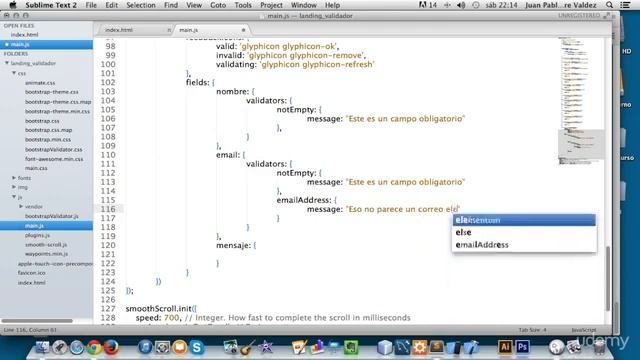Screen dimensions: 640x360
Task: Click the editor vertical scrollbar
Action: (x=608, y=278)
